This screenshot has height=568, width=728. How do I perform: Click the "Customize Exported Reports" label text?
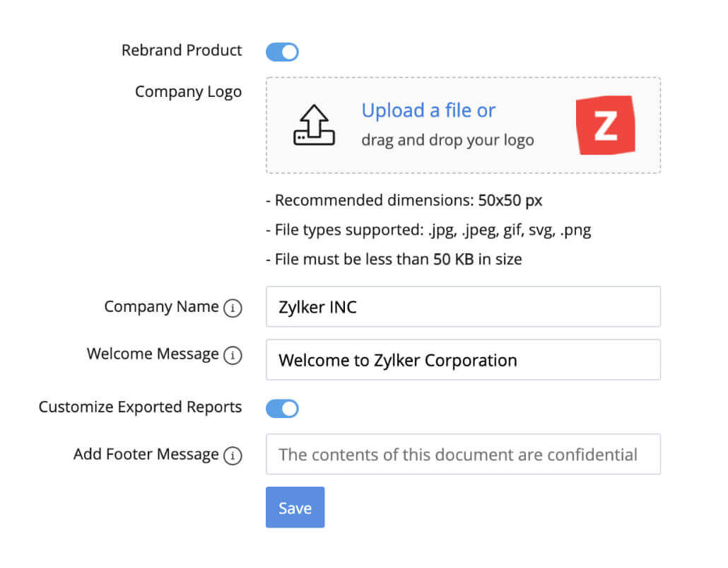coord(140,407)
